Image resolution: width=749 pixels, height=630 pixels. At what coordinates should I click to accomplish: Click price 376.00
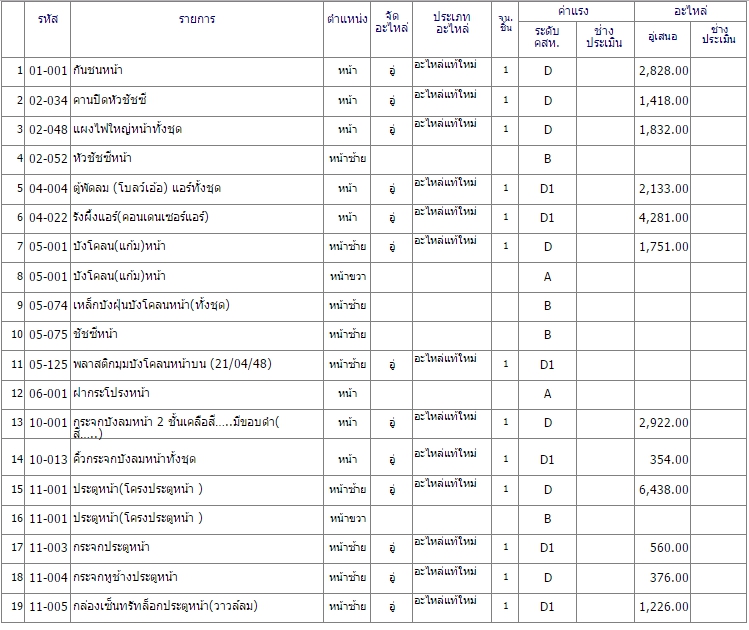[x=669, y=577]
